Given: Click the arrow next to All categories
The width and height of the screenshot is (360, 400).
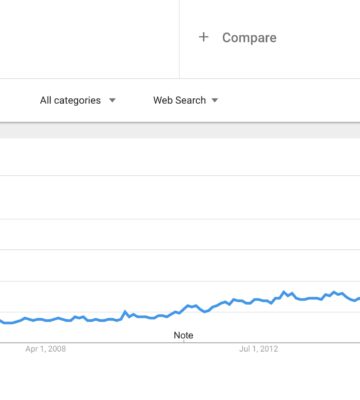Looking at the screenshot, I should [112, 100].
